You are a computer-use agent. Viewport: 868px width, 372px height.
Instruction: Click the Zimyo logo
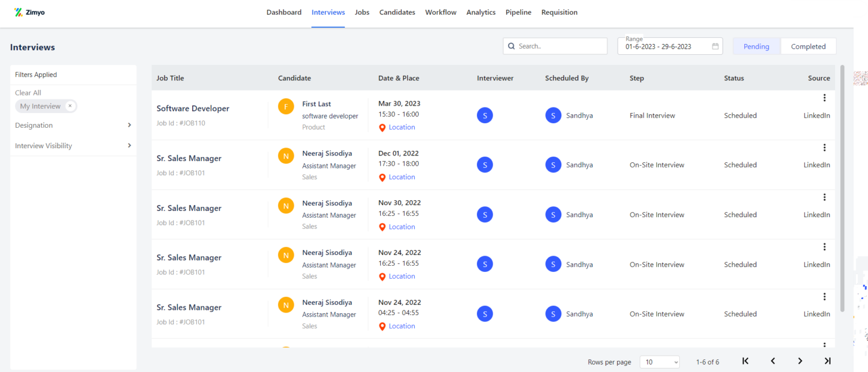[x=29, y=12]
